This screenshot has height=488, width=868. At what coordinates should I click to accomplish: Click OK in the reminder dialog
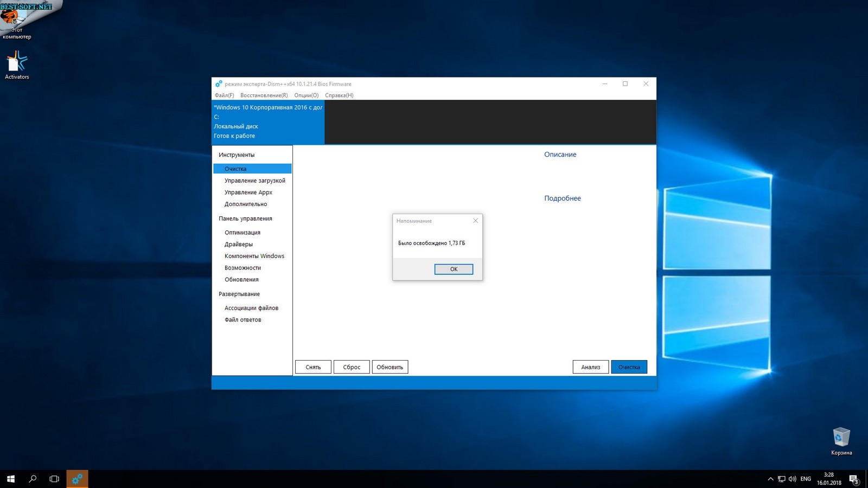pyautogui.click(x=454, y=269)
